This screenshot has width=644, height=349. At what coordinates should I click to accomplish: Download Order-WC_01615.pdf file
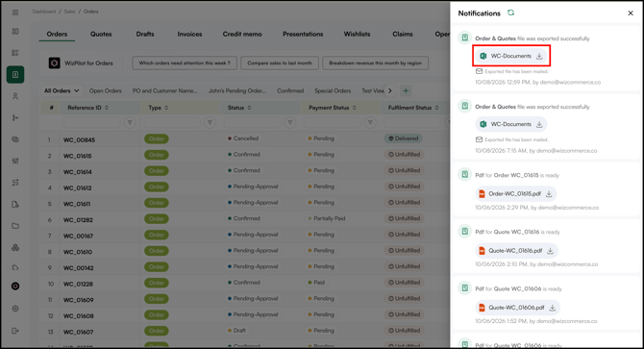[549, 194]
